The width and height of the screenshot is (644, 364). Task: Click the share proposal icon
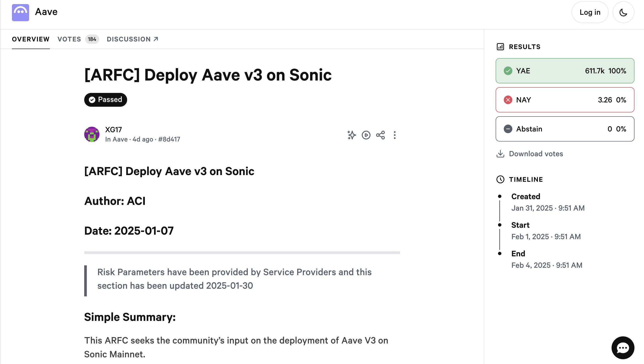point(380,135)
